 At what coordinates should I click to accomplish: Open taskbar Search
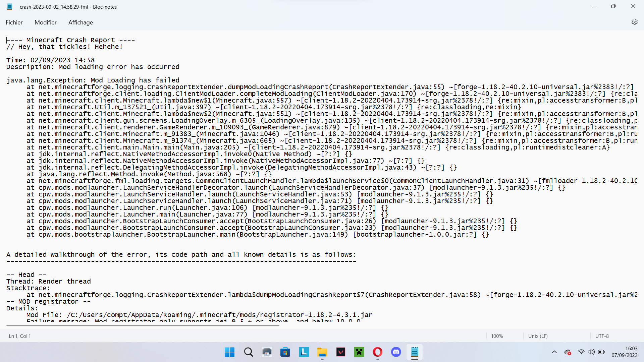click(x=249, y=352)
